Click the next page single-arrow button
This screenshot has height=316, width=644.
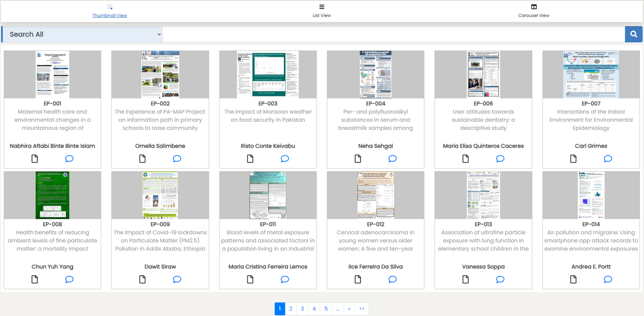click(349, 309)
